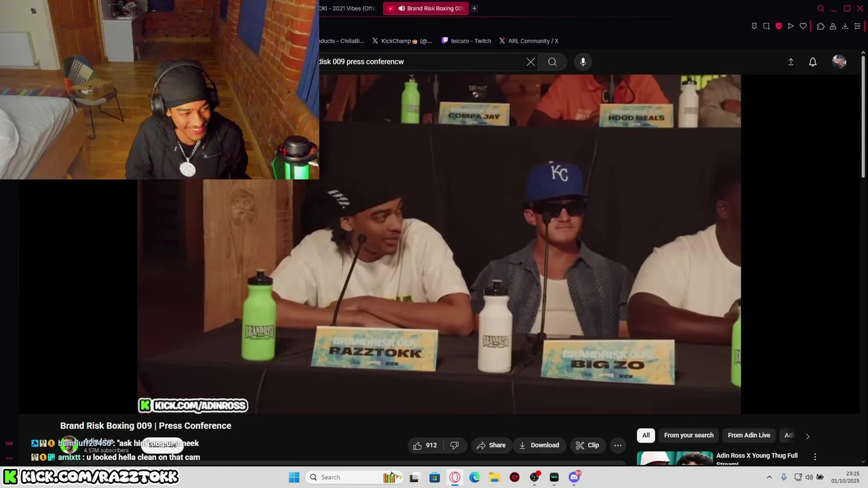Open Microsoft Edge from the taskbar
Screen dimensions: 868x488
click(475, 477)
